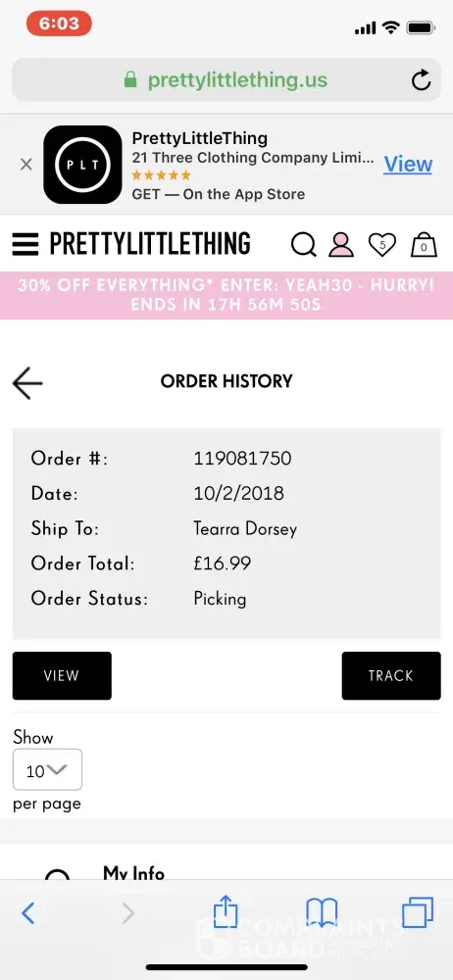The image size is (453, 980).
Task: Tap the PrettyLittleThing logo
Action: [150, 244]
